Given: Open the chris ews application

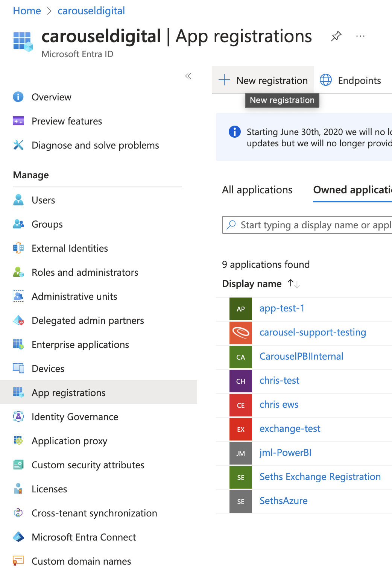Looking at the screenshot, I should (279, 405).
